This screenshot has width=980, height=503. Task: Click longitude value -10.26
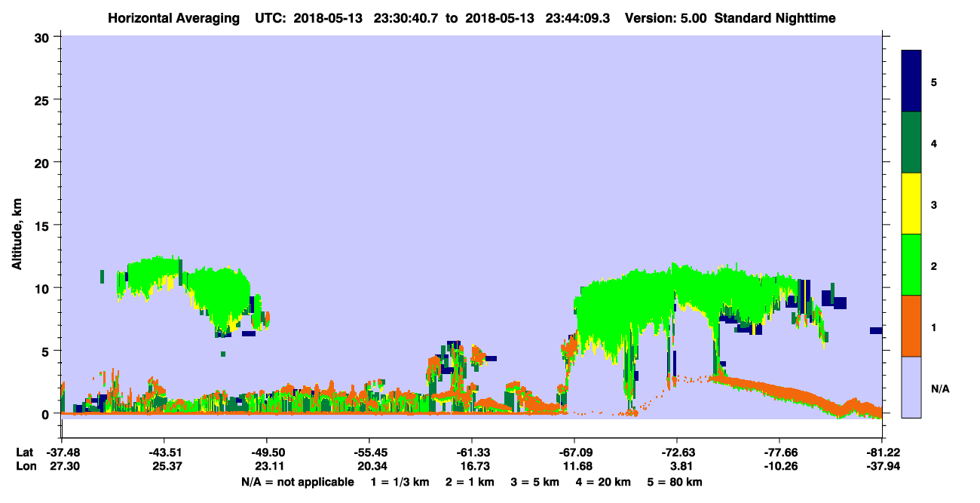tap(779, 466)
